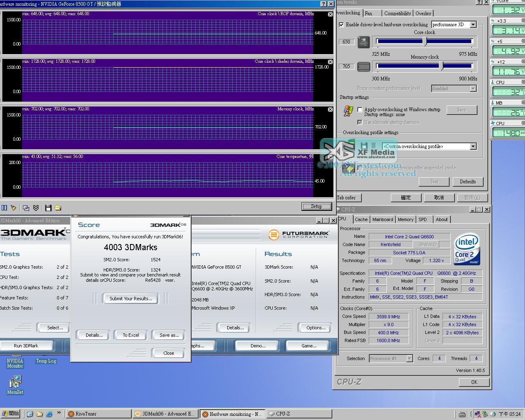Click the clear history brush icon
This screenshot has height=420, width=525.
click(x=14, y=208)
